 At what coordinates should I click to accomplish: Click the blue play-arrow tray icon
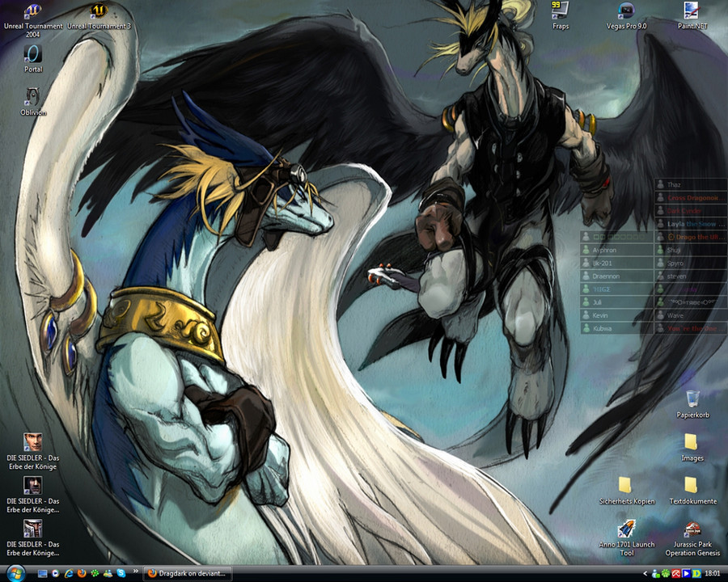(x=686, y=574)
